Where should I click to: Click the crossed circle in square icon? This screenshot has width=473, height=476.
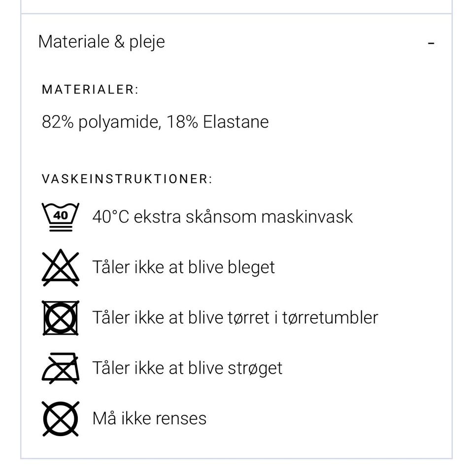click(60, 317)
